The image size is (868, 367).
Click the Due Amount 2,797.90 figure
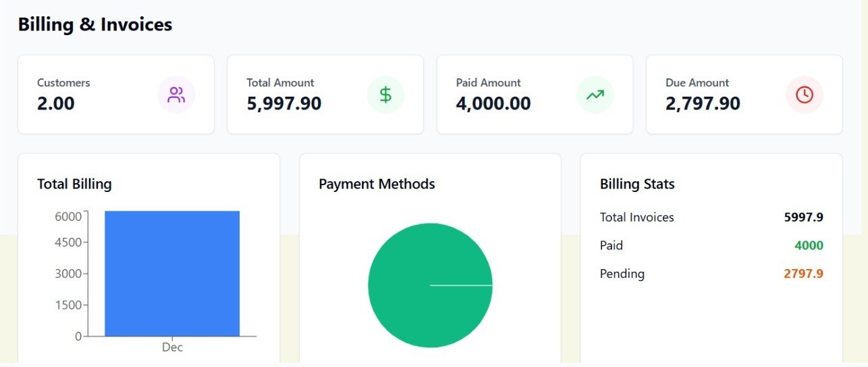(703, 104)
